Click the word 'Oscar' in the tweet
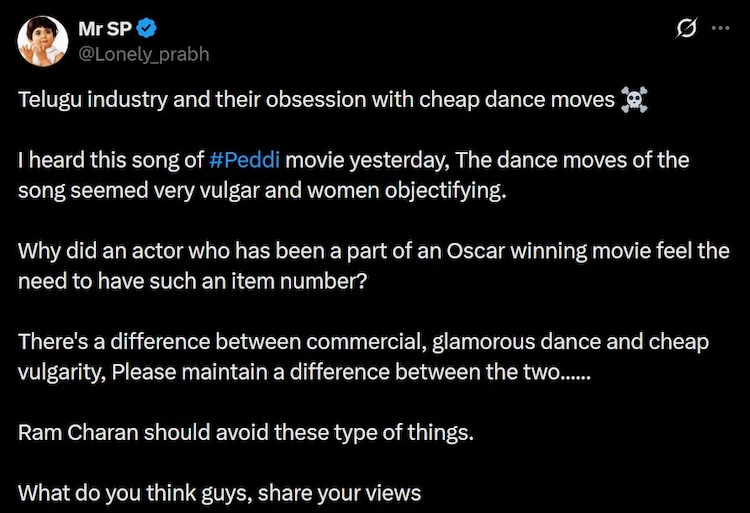The width and height of the screenshot is (750, 513). [x=475, y=251]
